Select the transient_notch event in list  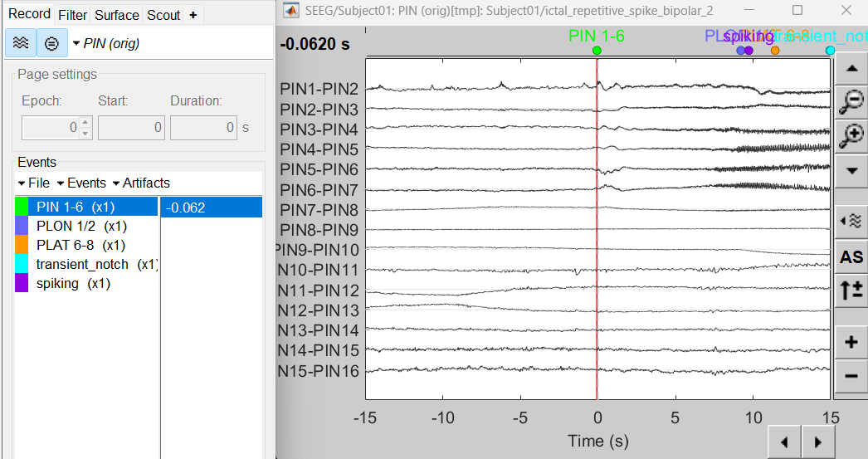coord(82,264)
